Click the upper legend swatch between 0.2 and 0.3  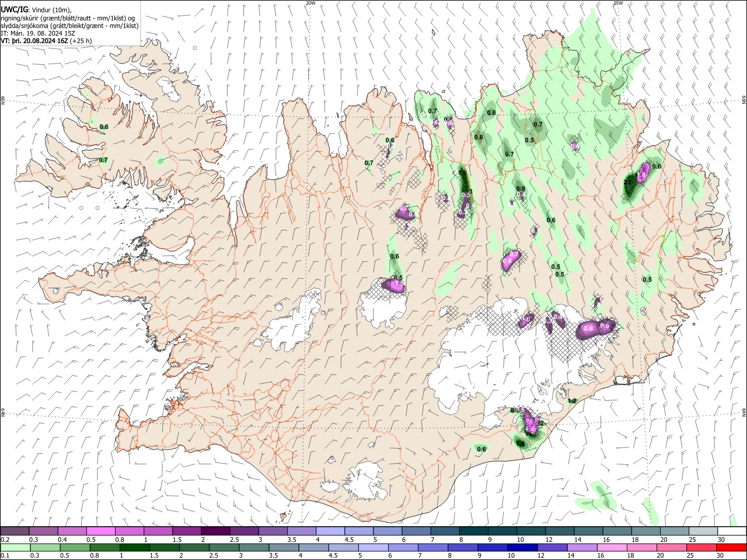click(15, 531)
